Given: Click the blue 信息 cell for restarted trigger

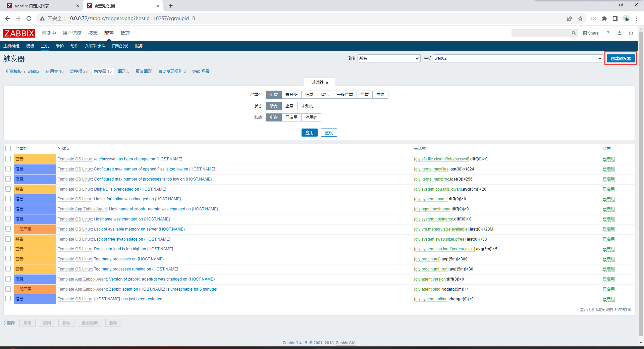Looking at the screenshot, I should click(x=35, y=299).
